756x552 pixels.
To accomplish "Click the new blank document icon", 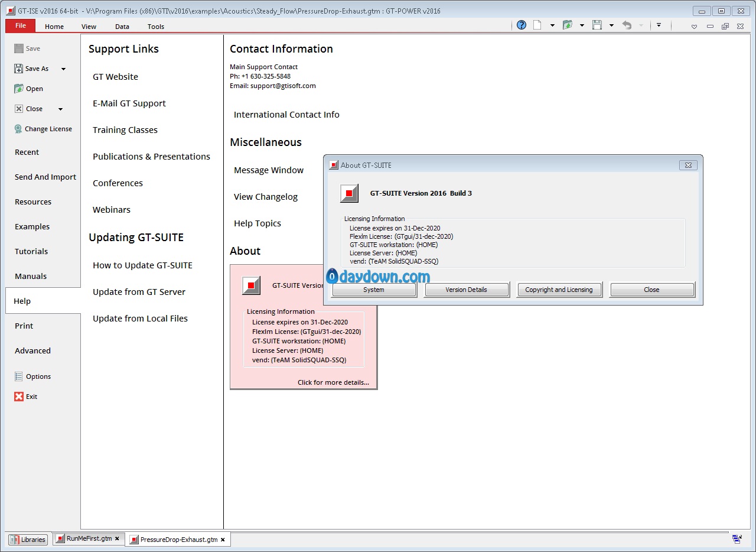I will 537,25.
